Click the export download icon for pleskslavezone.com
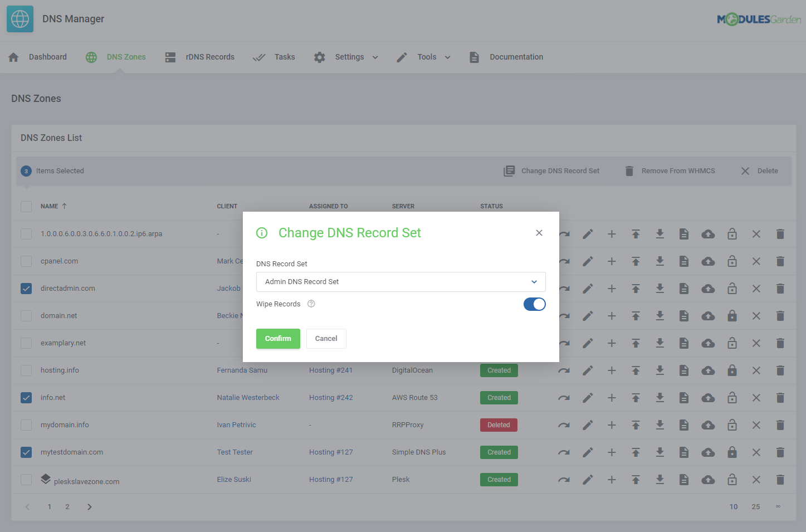The width and height of the screenshot is (806, 532). pyautogui.click(x=660, y=479)
